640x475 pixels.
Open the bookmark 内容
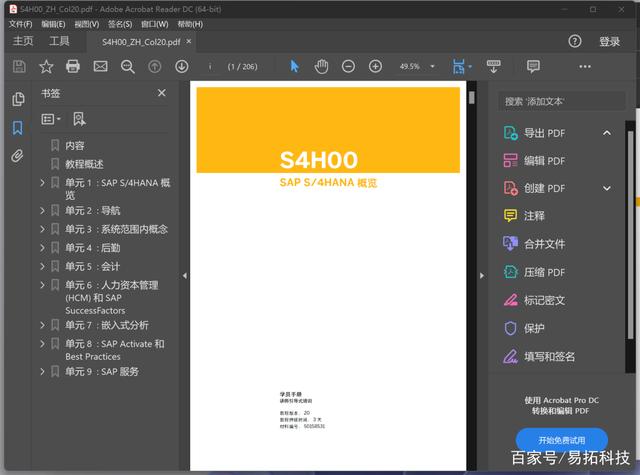(75, 146)
